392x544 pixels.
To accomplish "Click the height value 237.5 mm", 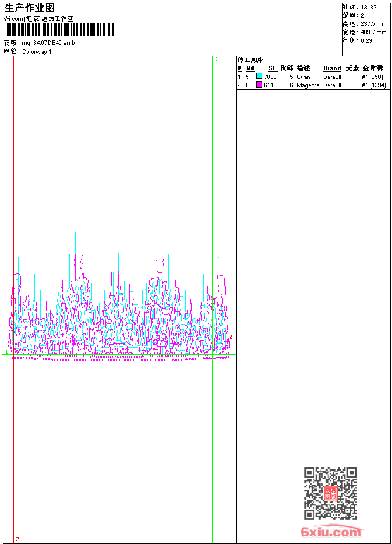I will pos(373,24).
